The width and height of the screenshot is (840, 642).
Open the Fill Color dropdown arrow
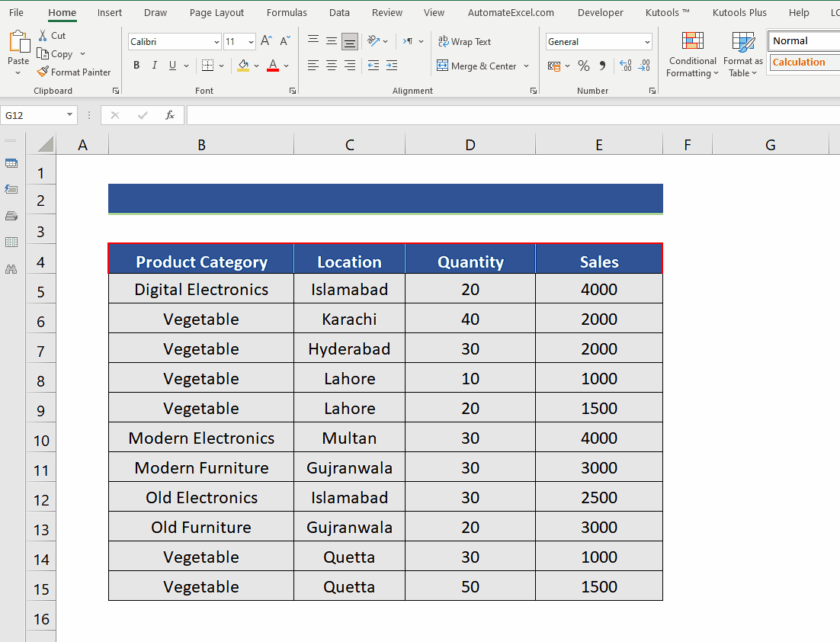tap(256, 66)
